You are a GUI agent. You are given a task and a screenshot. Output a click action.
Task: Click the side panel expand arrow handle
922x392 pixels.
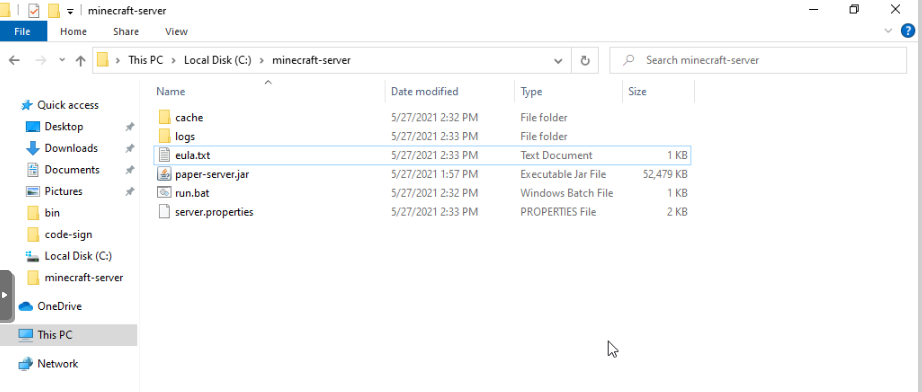(x=6, y=296)
